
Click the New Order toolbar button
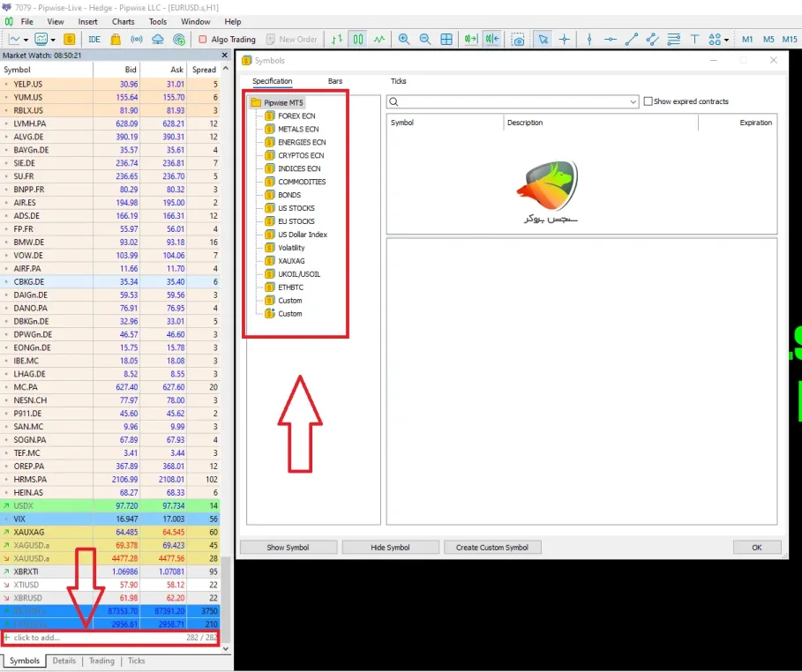[292, 40]
